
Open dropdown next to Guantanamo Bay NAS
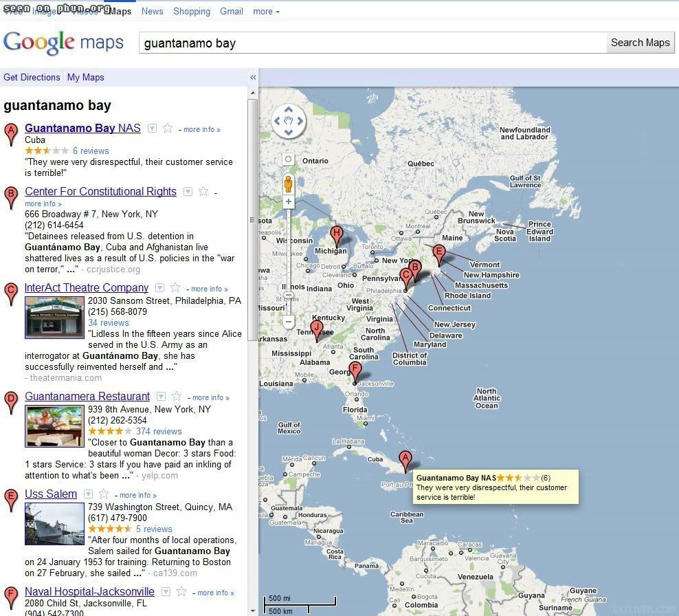click(153, 129)
